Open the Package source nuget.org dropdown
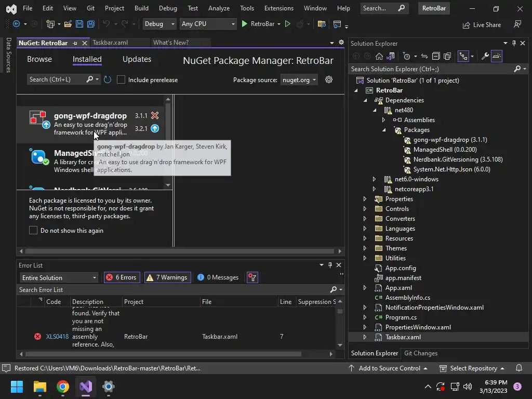The height and width of the screenshot is (399, 532). click(x=299, y=79)
